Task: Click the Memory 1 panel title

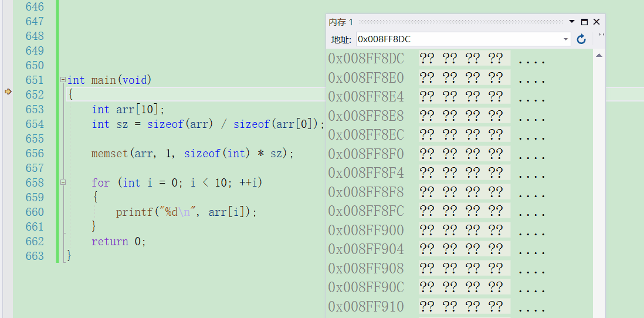Action: click(x=341, y=22)
